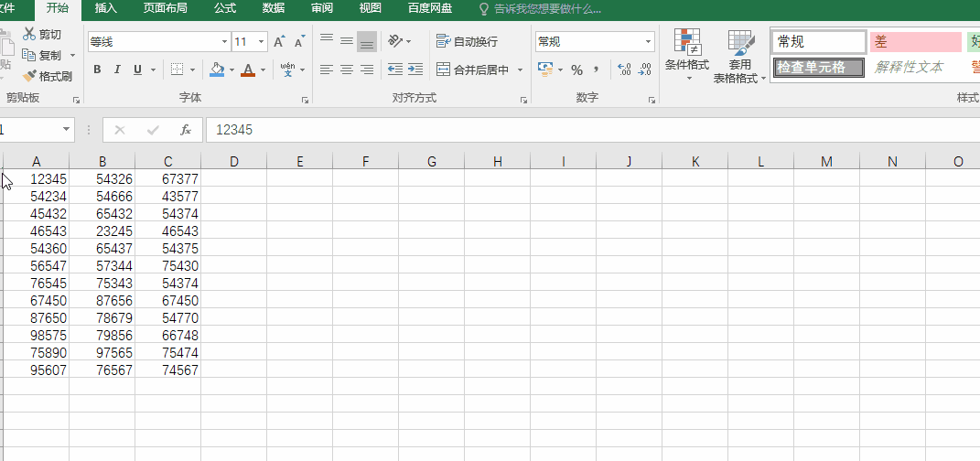Apply cell borders icon
Viewport: 980px width, 461px height.
pyautogui.click(x=177, y=70)
